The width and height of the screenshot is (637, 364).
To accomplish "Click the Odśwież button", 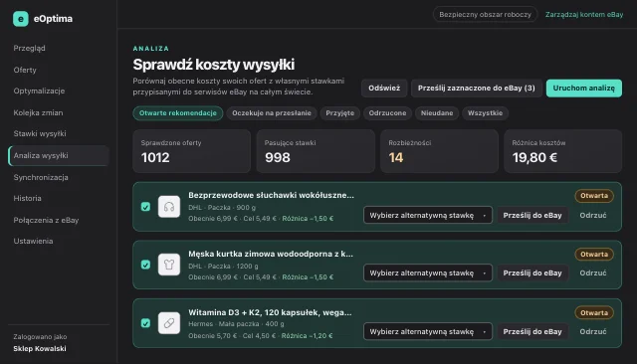I will 384,89.
